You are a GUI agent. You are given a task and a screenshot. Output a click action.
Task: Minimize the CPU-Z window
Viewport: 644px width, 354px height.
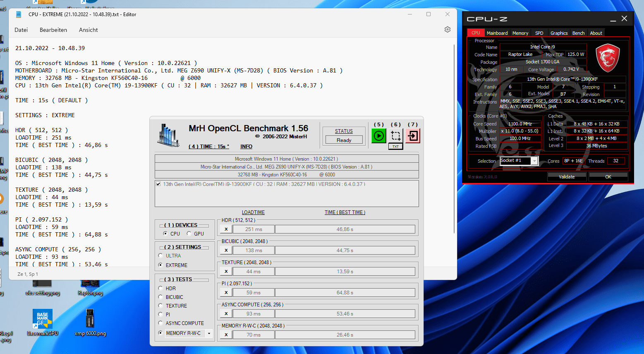click(613, 19)
